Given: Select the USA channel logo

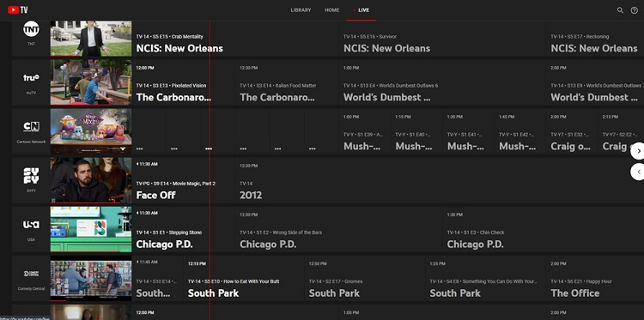Looking at the screenshot, I should point(31,225).
